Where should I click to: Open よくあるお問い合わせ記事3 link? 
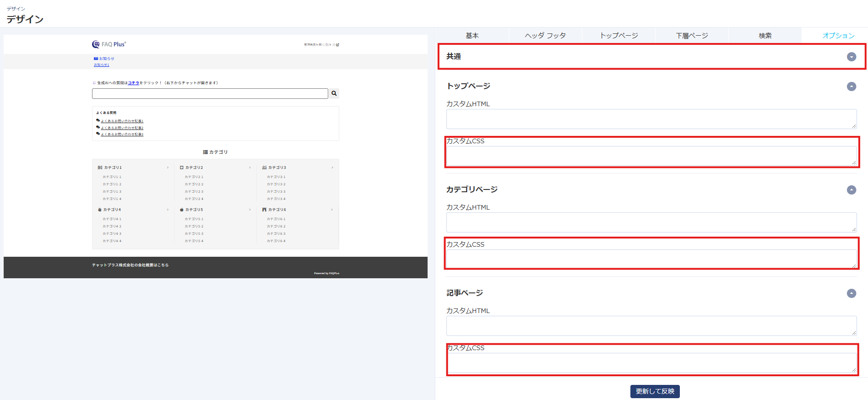[x=122, y=134]
